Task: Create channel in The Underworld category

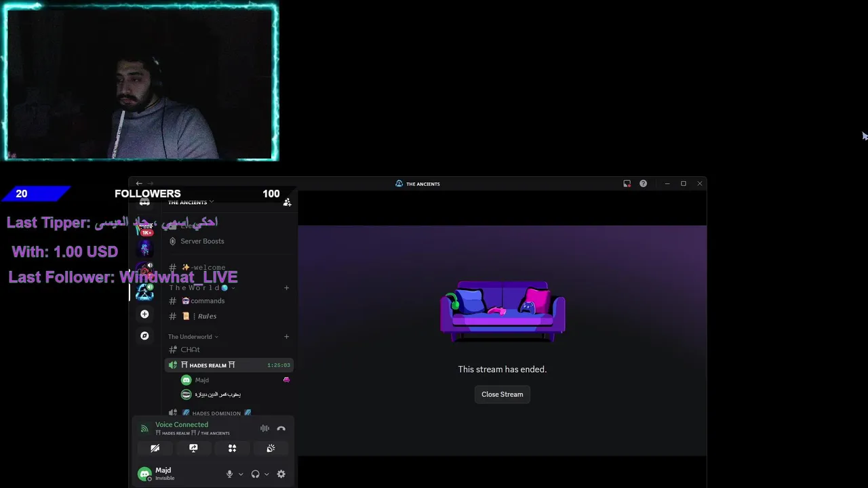Action: point(286,336)
